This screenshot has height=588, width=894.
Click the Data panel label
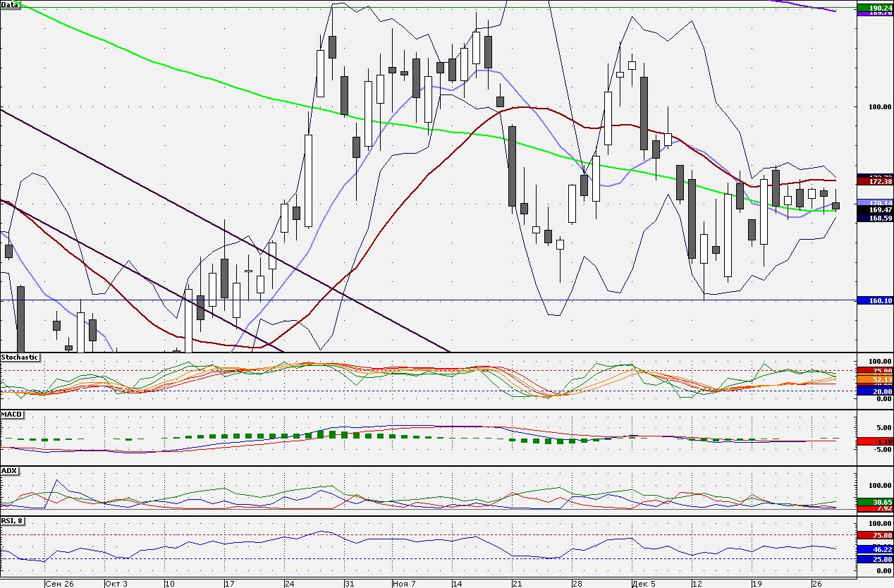point(10,4)
